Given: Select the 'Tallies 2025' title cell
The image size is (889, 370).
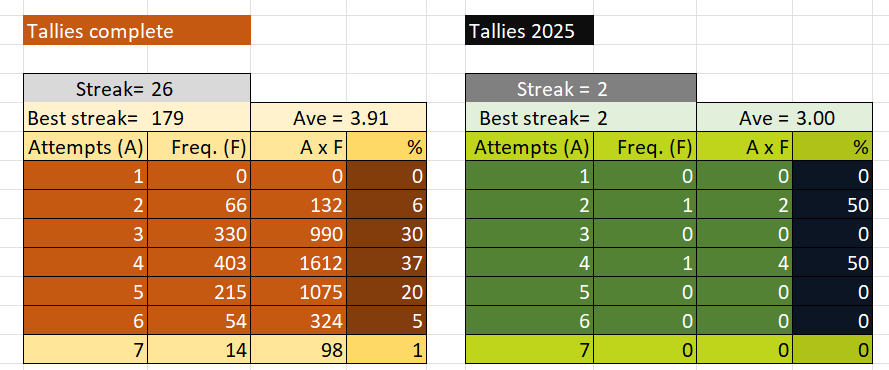Looking at the screenshot, I should tap(530, 30).
